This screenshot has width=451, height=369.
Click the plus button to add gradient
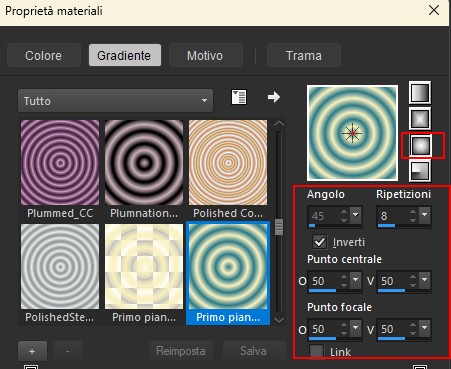tap(32, 351)
